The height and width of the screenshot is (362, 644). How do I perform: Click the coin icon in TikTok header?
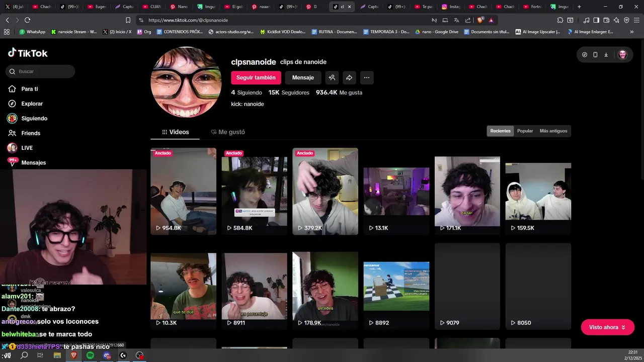point(584,55)
